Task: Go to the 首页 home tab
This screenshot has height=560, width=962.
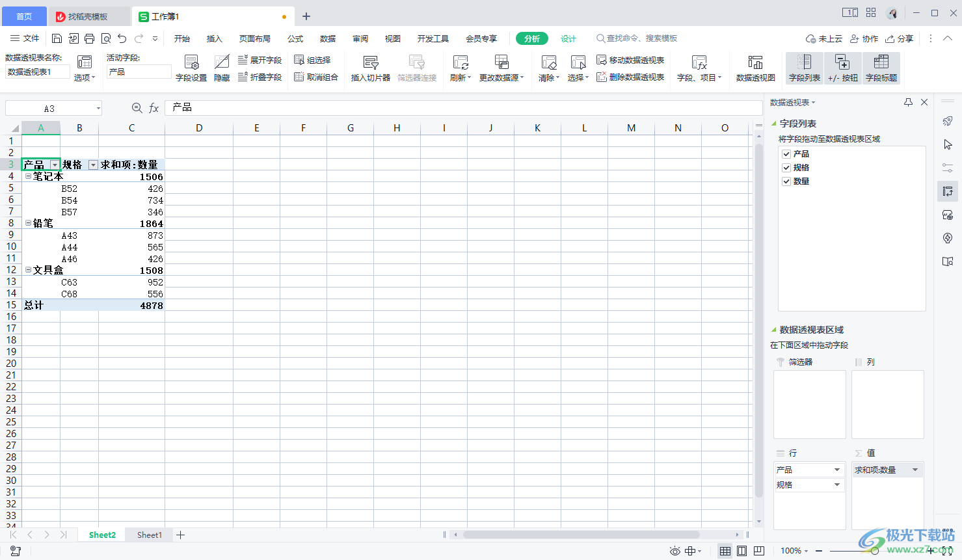Action: (24, 16)
